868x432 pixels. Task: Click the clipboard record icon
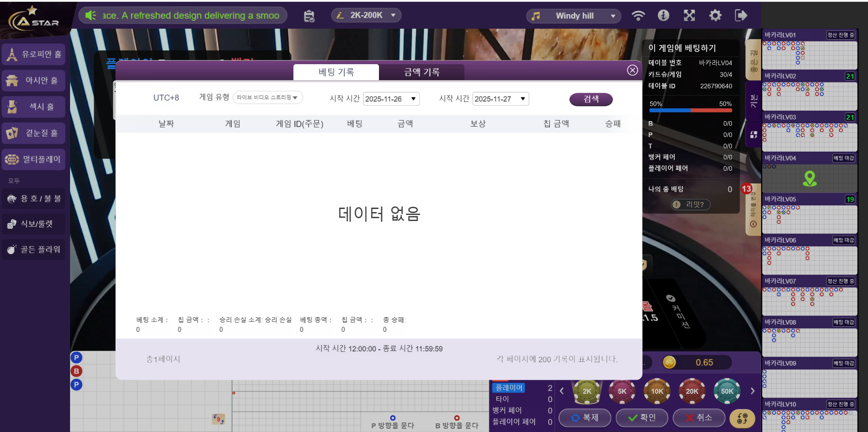[309, 16]
